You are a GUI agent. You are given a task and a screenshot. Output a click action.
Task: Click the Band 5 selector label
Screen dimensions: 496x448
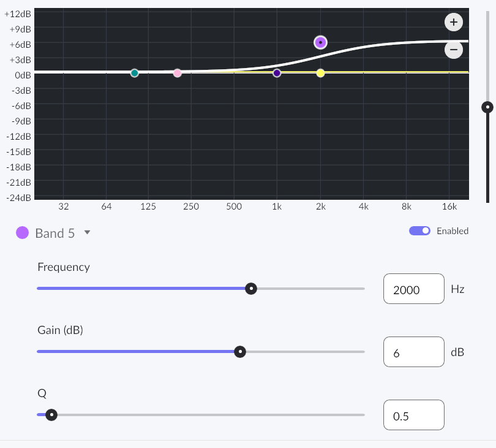55,233
